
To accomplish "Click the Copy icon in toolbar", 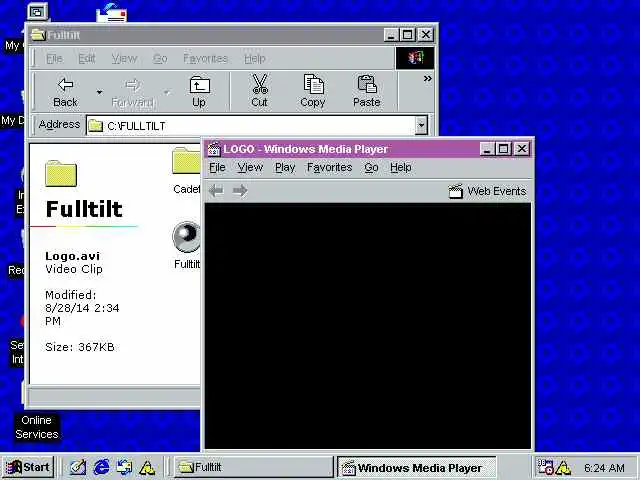I will pyautogui.click(x=313, y=91).
